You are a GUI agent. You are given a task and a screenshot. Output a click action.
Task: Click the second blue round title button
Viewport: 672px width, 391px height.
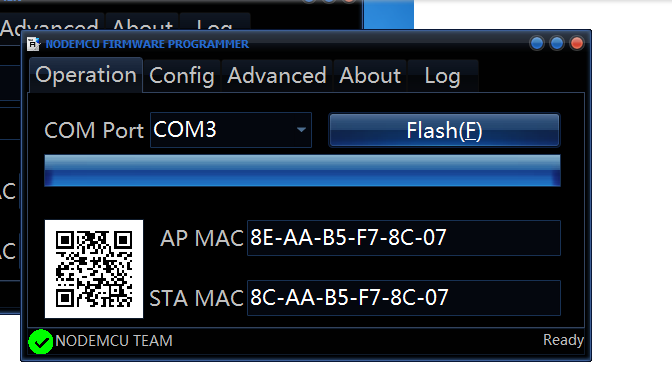557,43
